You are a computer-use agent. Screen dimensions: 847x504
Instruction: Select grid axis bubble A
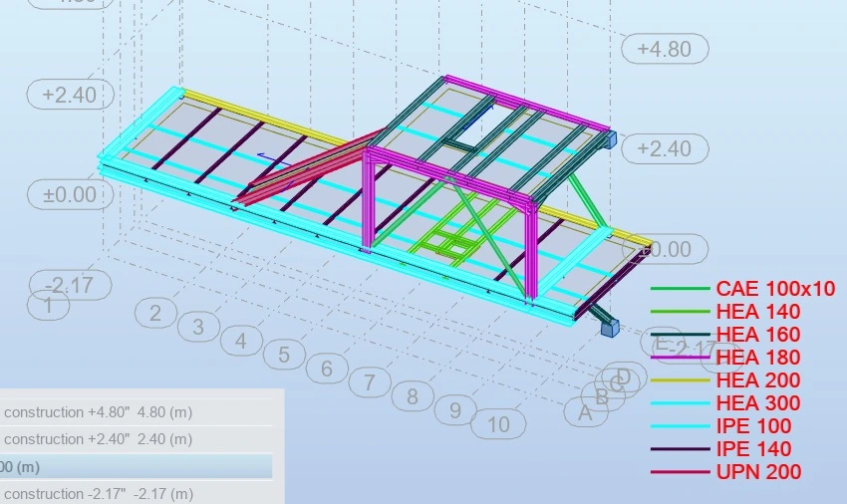[585, 411]
